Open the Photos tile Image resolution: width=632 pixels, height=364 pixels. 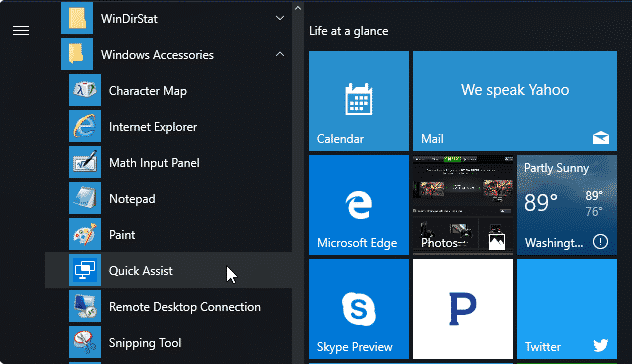point(463,205)
